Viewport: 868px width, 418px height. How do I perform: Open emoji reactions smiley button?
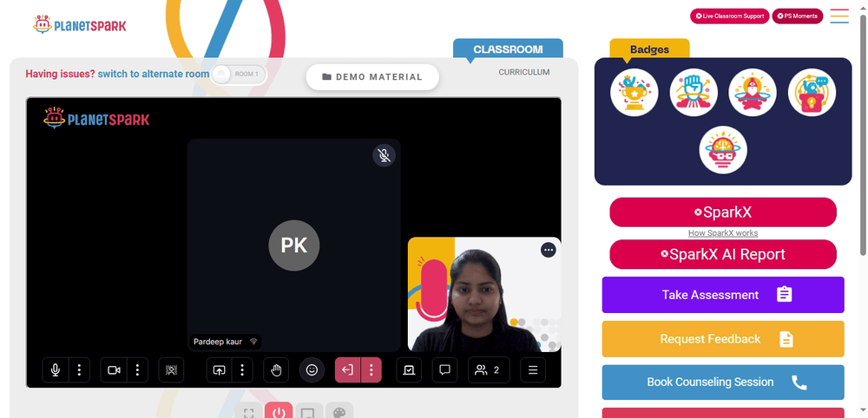(x=312, y=370)
